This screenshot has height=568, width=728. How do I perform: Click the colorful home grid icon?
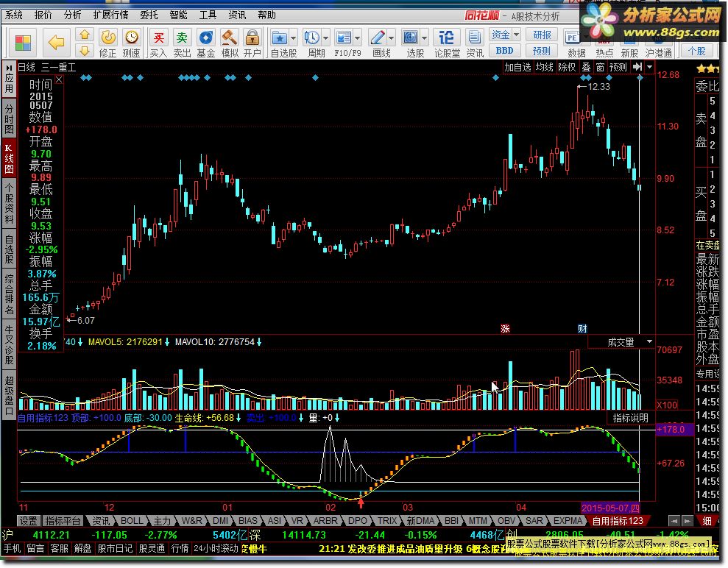(x=23, y=43)
